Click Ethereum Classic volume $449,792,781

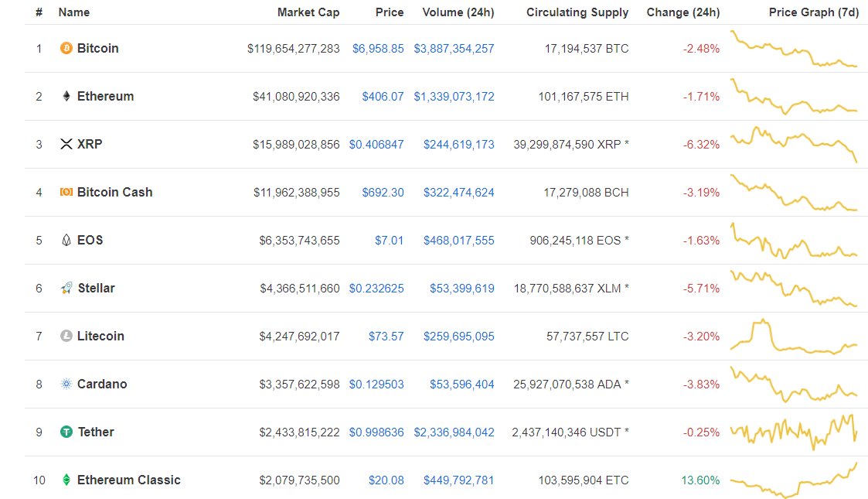click(459, 480)
